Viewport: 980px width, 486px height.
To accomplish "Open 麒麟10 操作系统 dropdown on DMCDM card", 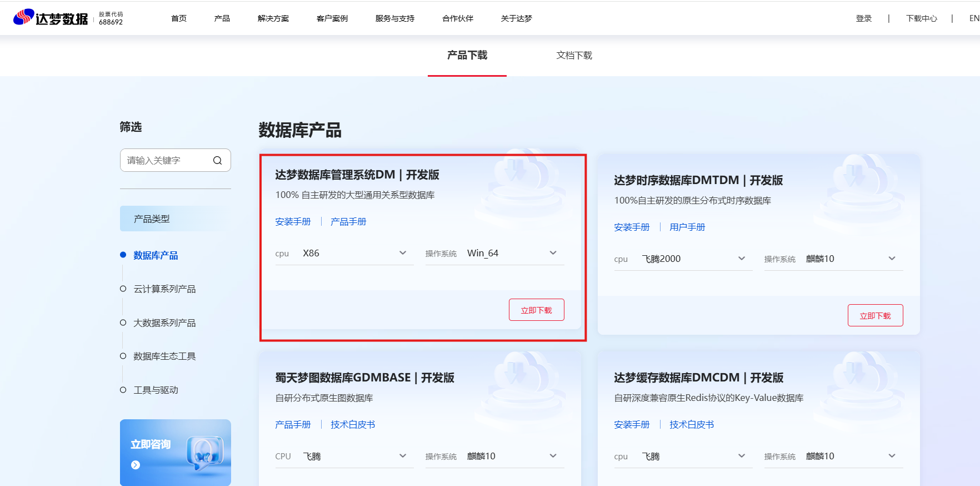I will click(x=833, y=457).
